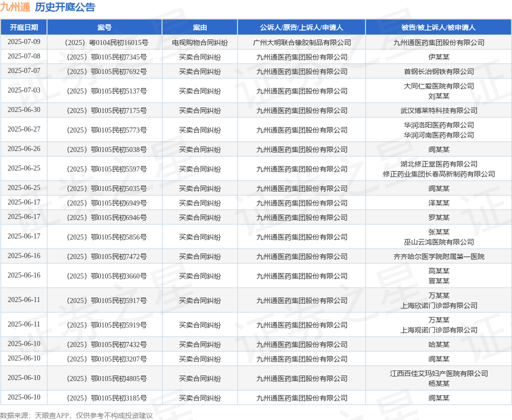Select the 案由 column header

coord(200,27)
